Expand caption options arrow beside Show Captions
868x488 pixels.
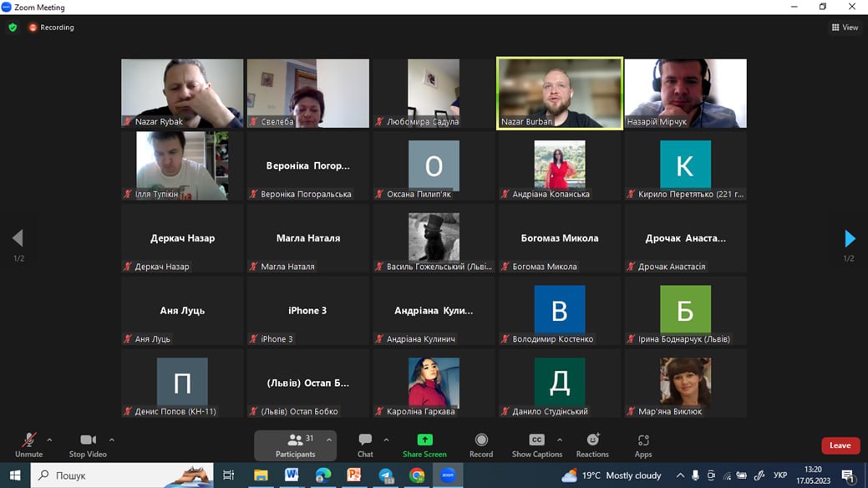click(560, 440)
